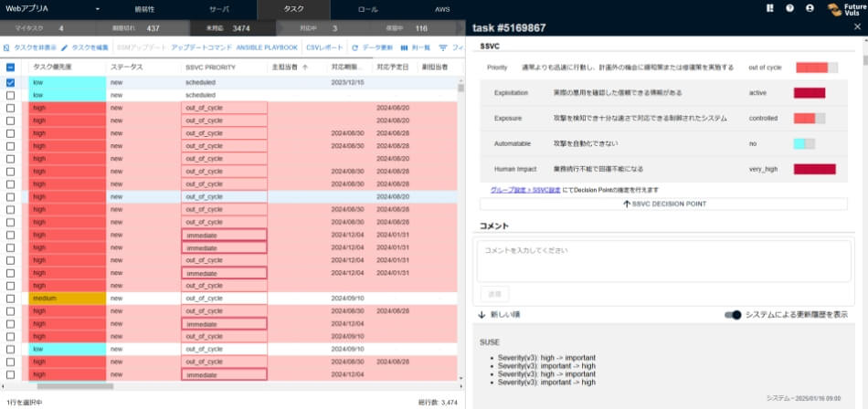Open the 列一覧 columns icon

point(405,47)
